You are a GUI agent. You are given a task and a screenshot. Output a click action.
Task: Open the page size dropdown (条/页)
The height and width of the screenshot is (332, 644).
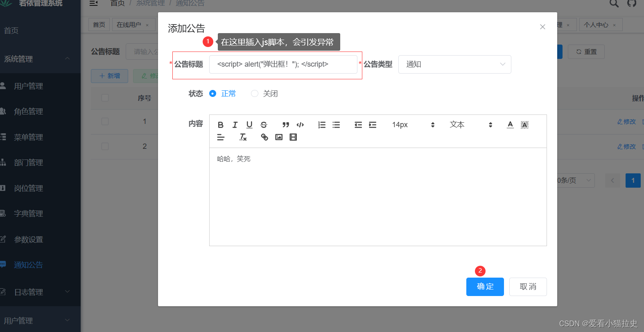pyautogui.click(x=576, y=180)
